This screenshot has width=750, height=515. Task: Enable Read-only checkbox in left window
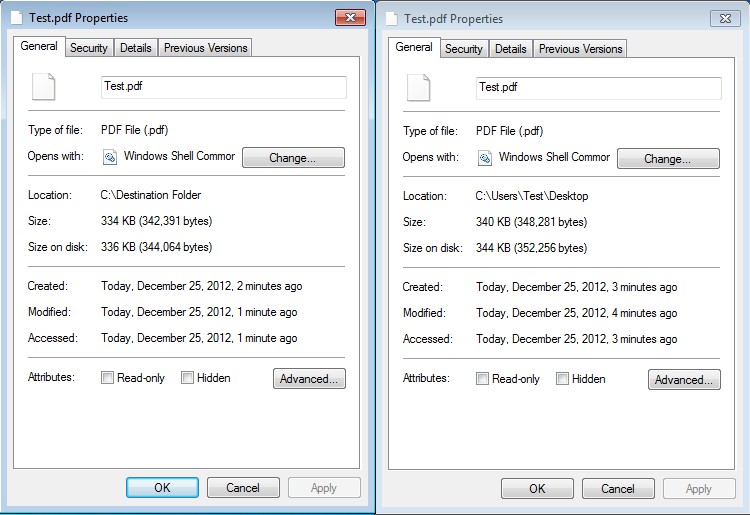[107, 378]
